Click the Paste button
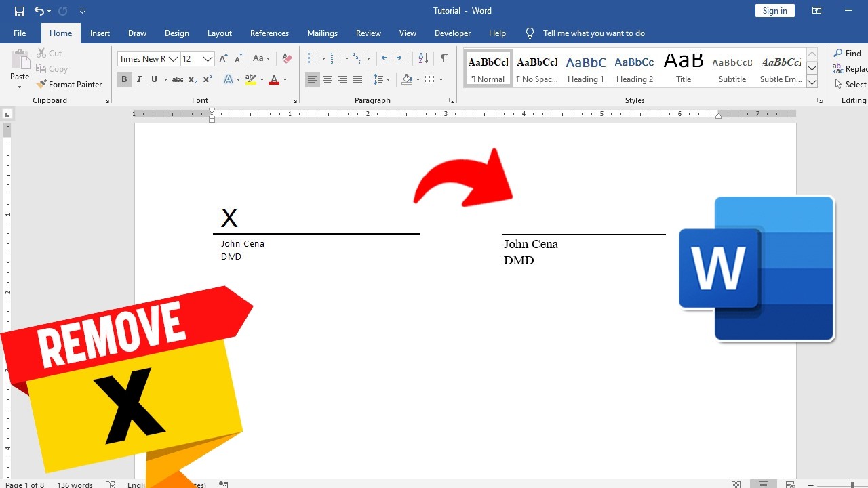This screenshot has width=868, height=488. coord(20,68)
